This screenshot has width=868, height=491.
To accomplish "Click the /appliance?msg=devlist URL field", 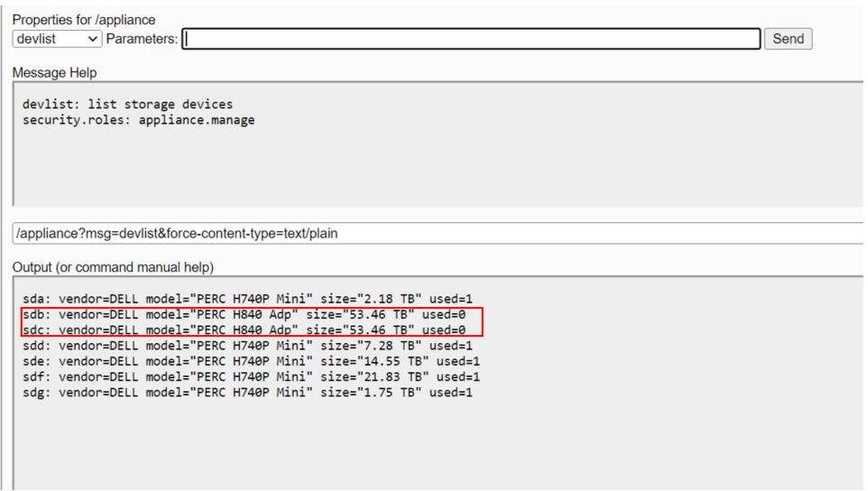I will tap(438, 234).
